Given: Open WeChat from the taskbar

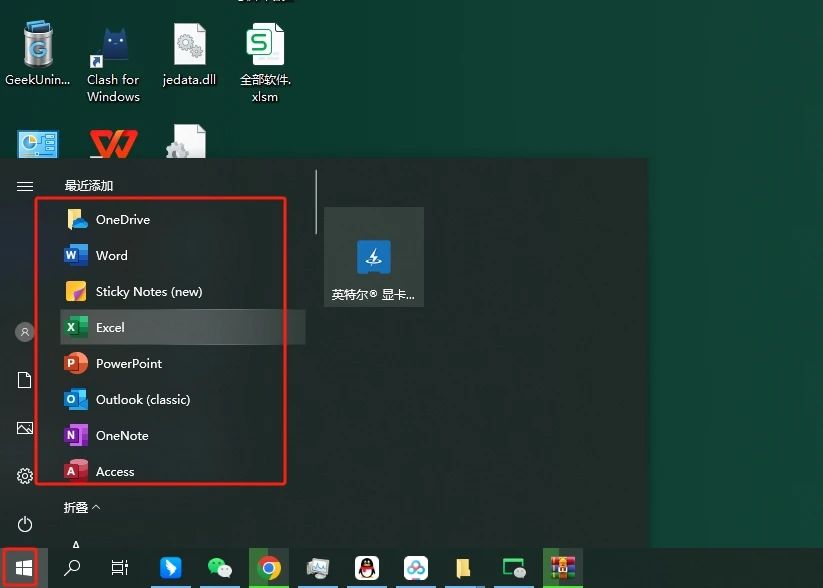Looking at the screenshot, I should tap(219, 568).
